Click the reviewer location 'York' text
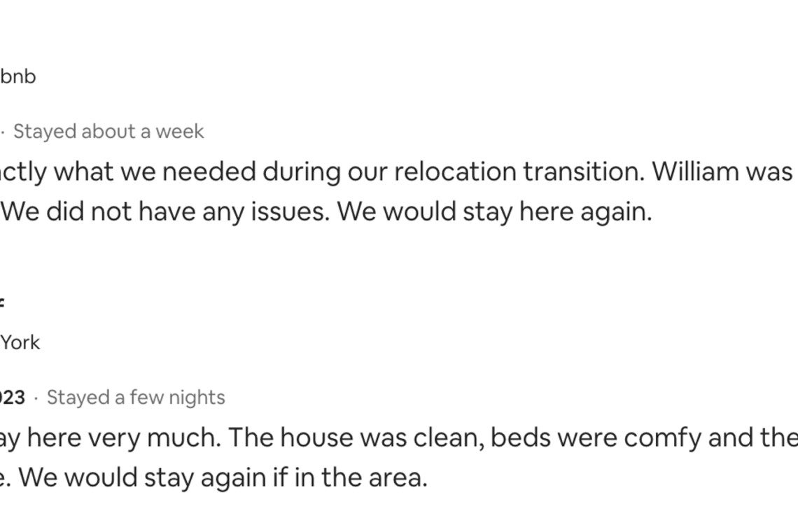 (20, 342)
